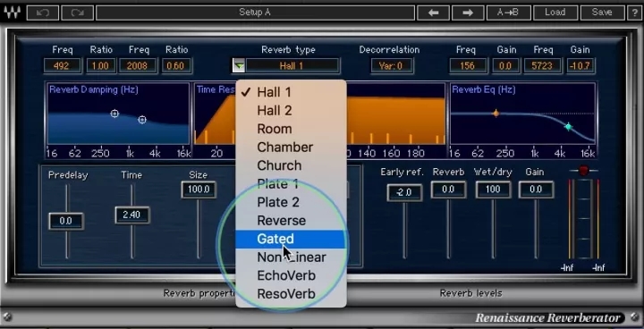Click the undo arrow icon
This screenshot has width=644, height=329.
click(43, 13)
